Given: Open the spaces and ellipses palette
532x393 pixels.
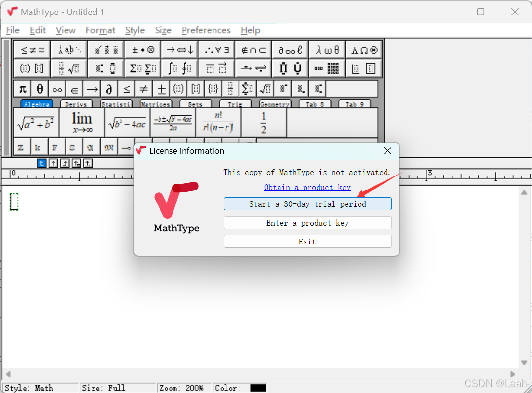Looking at the screenshot, I should coord(69,50).
